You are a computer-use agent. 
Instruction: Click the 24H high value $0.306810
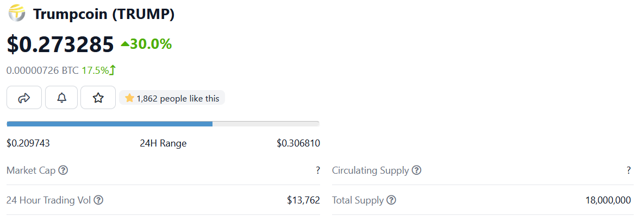(x=298, y=143)
